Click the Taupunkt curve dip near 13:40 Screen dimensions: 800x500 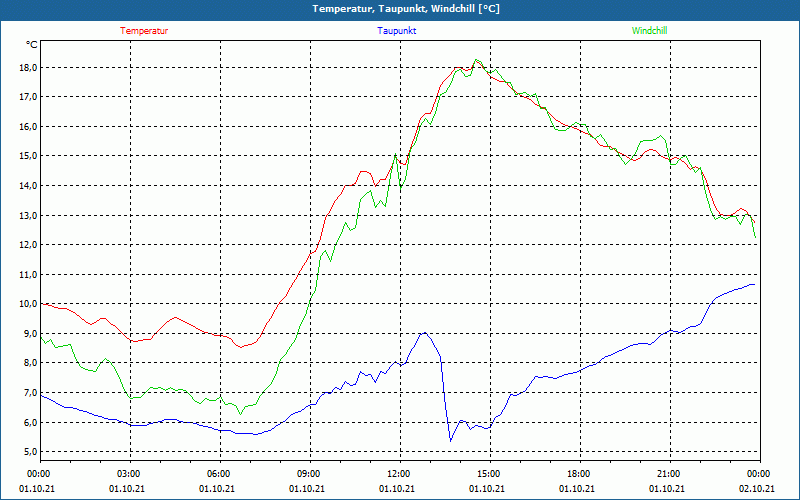450,440
